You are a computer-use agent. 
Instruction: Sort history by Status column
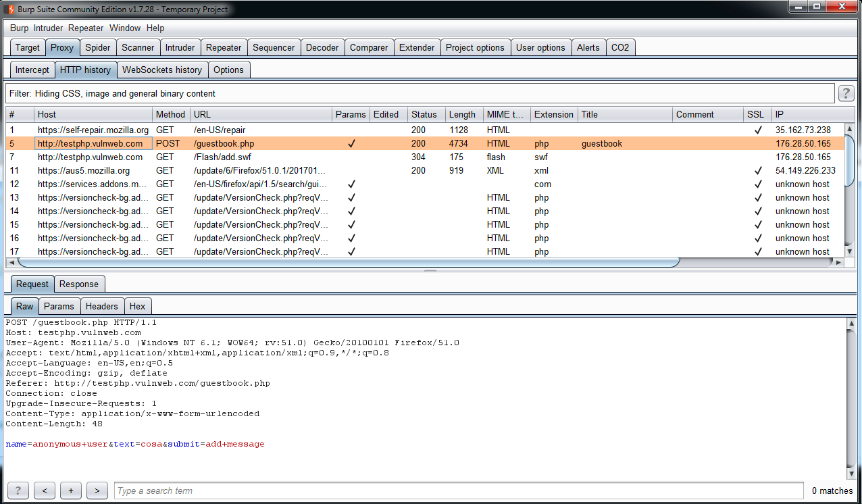(424, 114)
